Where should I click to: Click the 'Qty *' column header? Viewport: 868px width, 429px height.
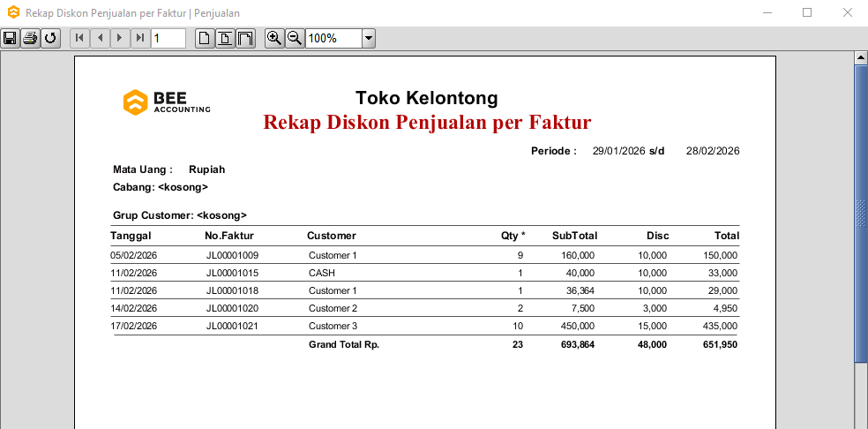513,236
